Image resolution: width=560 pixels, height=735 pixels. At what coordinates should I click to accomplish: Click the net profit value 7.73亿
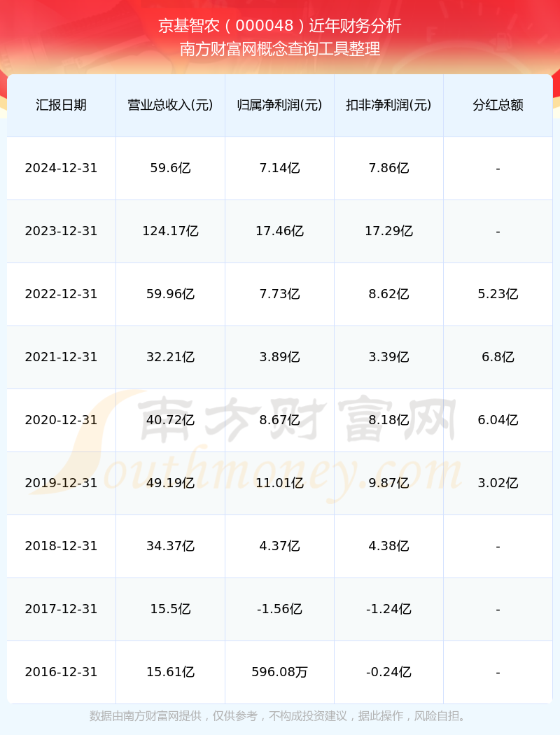tap(280, 294)
